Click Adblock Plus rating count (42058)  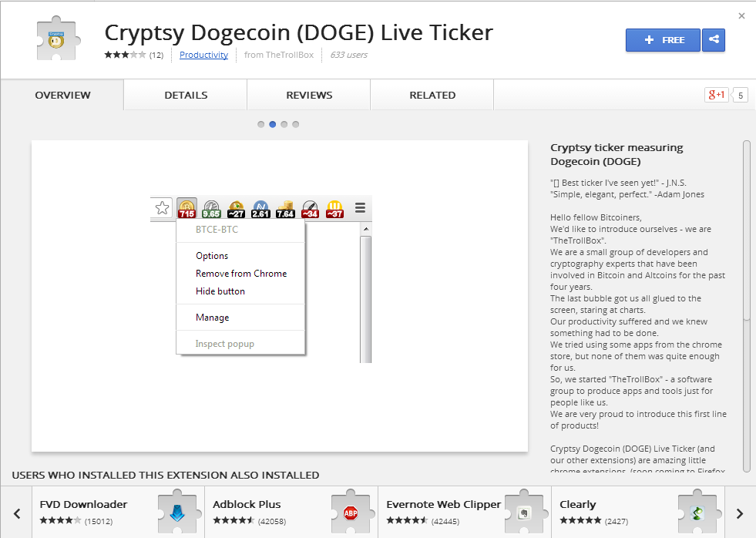point(272,521)
